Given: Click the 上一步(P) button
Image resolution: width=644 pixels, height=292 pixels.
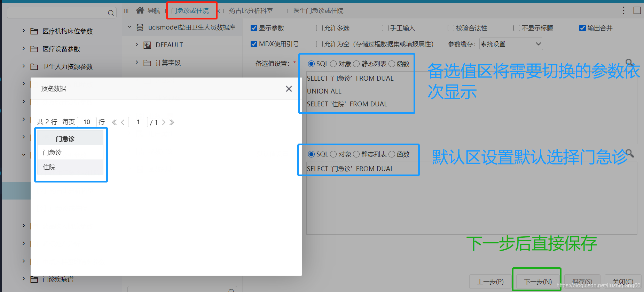Looking at the screenshot, I should click(490, 282).
